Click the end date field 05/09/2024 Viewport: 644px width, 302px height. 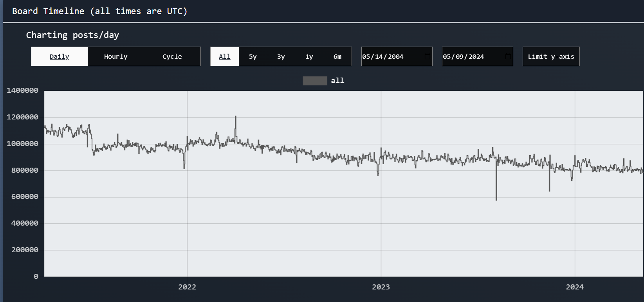[x=477, y=56]
